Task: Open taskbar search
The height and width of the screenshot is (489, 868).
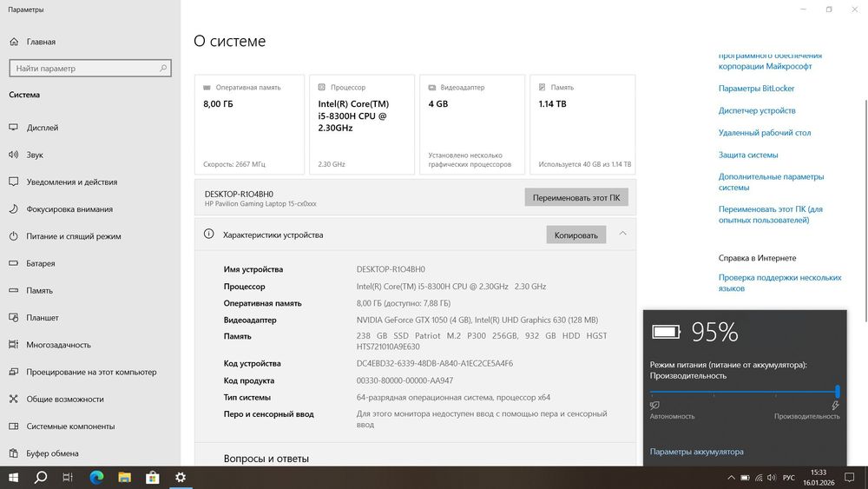Action: (x=41, y=478)
